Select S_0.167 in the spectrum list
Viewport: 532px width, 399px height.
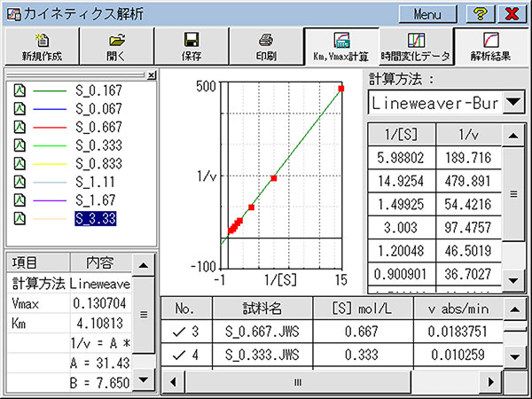point(98,90)
